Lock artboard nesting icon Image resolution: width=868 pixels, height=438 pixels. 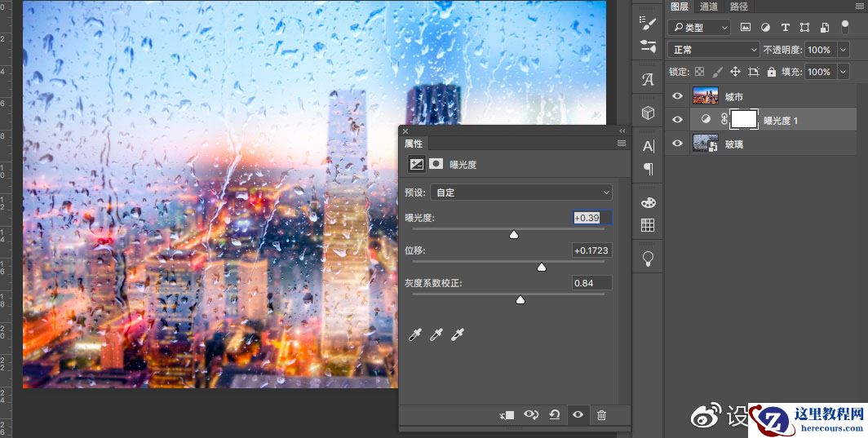point(754,72)
